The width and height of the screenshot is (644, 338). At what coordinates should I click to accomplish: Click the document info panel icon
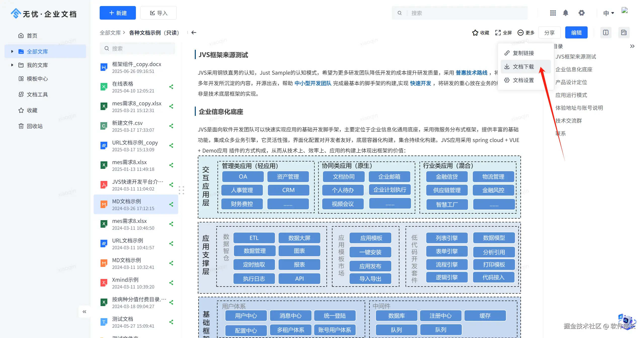click(605, 32)
